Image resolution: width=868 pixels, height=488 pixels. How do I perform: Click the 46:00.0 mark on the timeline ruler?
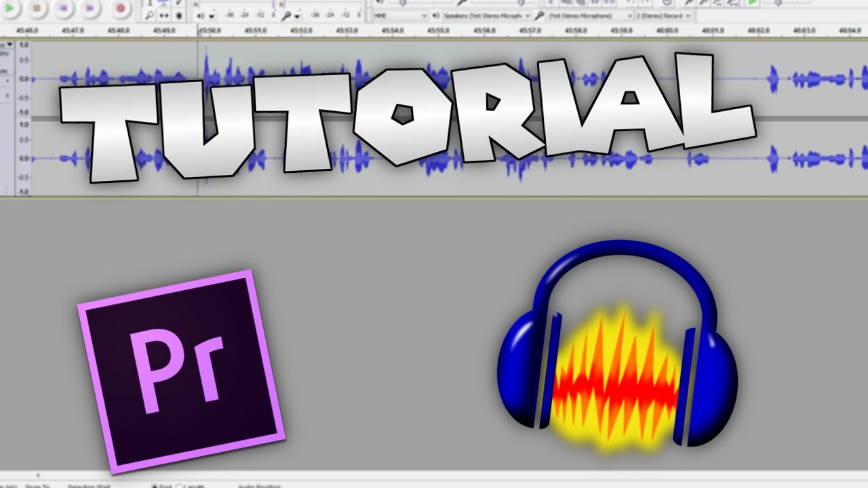(667, 30)
